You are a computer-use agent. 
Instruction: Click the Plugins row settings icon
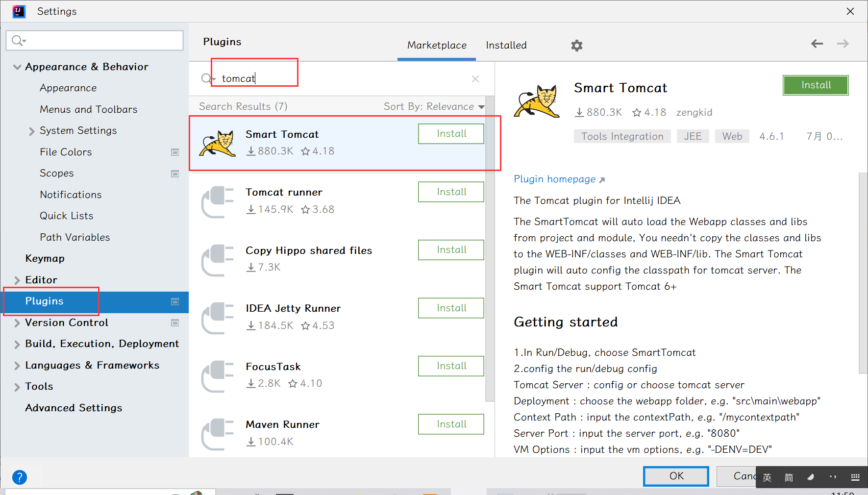(x=175, y=301)
